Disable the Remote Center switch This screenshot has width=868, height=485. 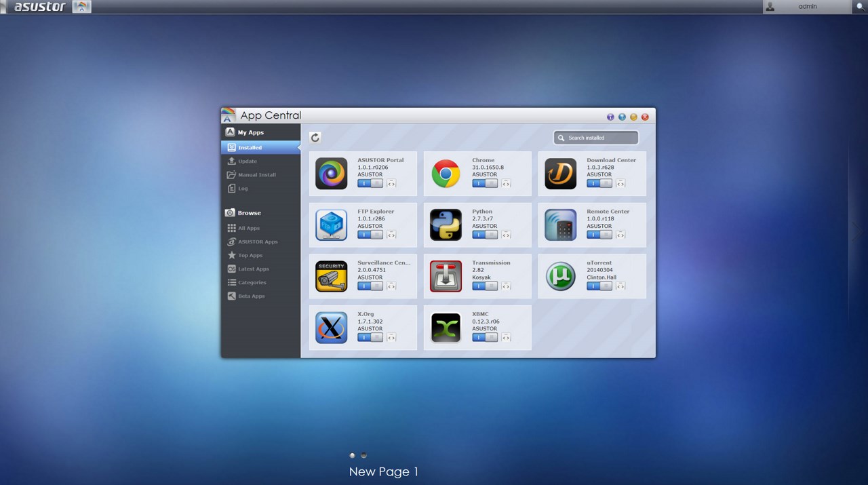coord(599,235)
